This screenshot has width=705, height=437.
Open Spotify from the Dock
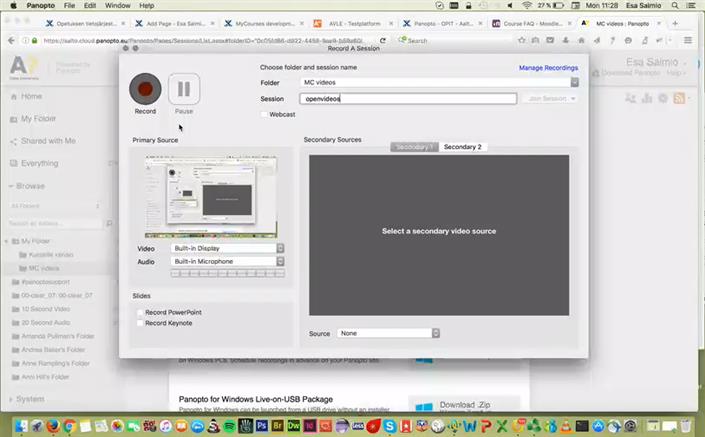tap(229, 425)
